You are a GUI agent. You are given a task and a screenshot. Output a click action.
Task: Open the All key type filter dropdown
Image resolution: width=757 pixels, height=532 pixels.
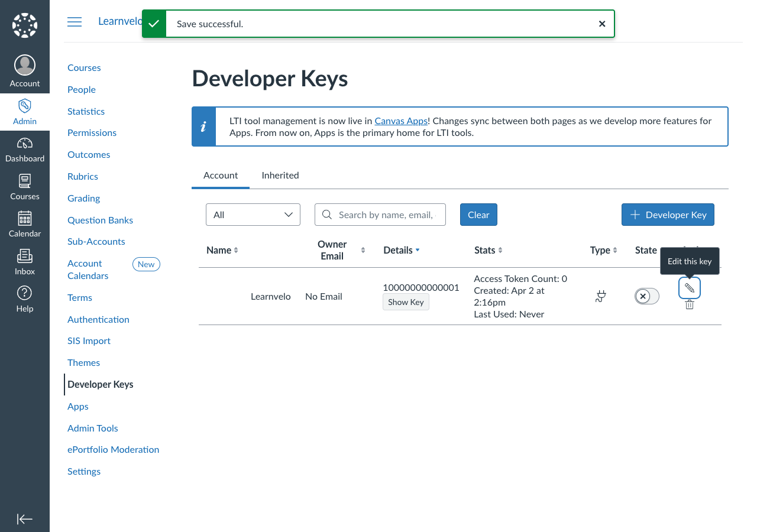click(253, 215)
